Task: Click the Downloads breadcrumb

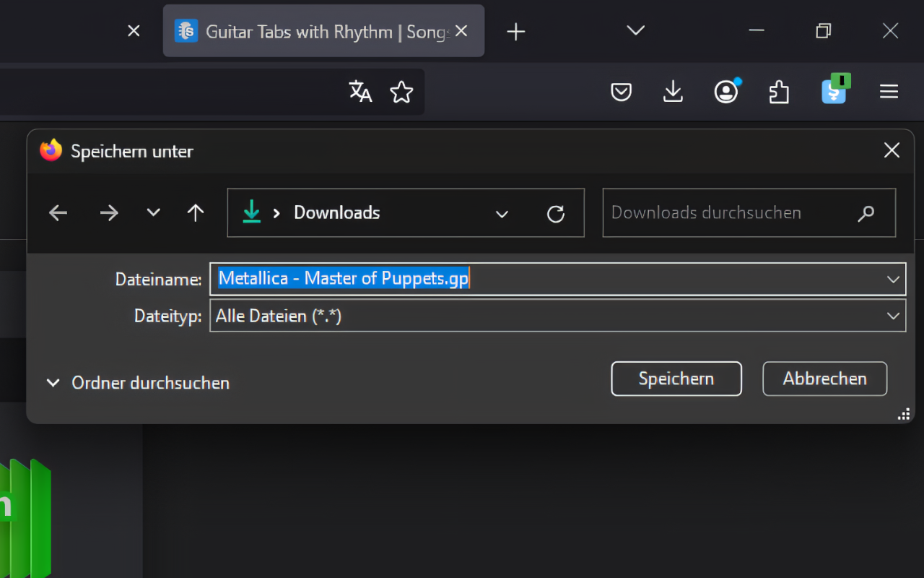Action: (337, 212)
